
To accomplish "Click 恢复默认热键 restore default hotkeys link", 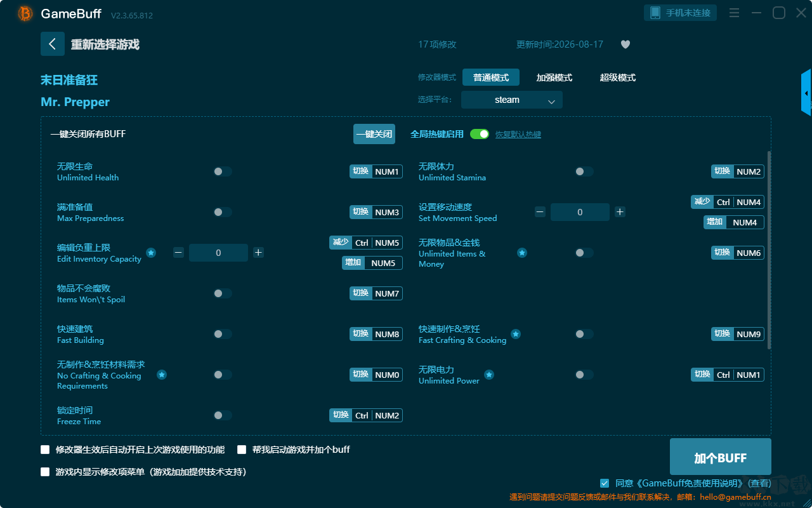I will 518,135.
